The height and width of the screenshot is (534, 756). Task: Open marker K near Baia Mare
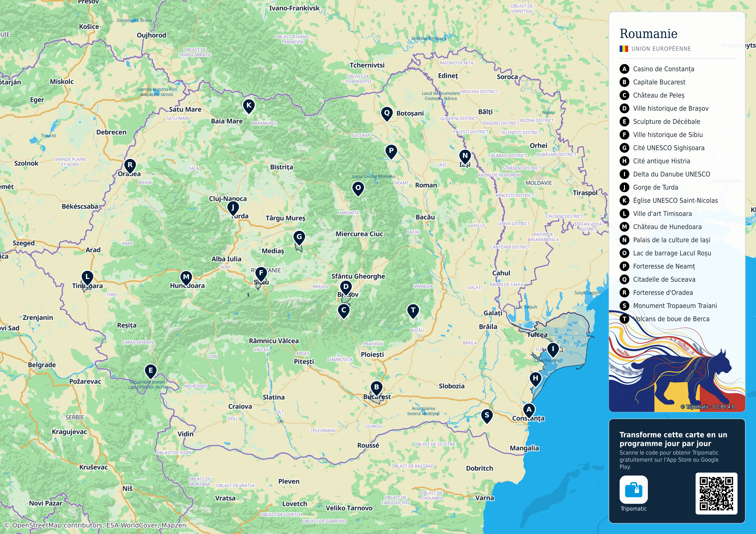[x=249, y=106]
